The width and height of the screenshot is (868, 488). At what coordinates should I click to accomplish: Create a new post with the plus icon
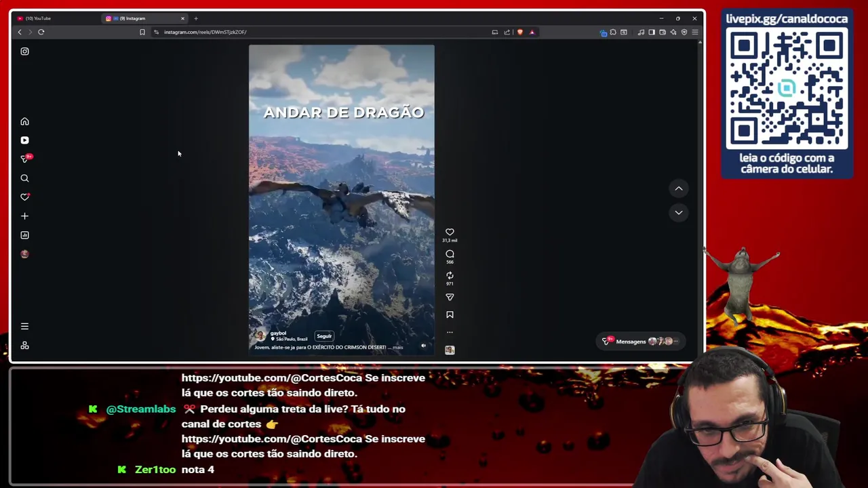click(24, 216)
